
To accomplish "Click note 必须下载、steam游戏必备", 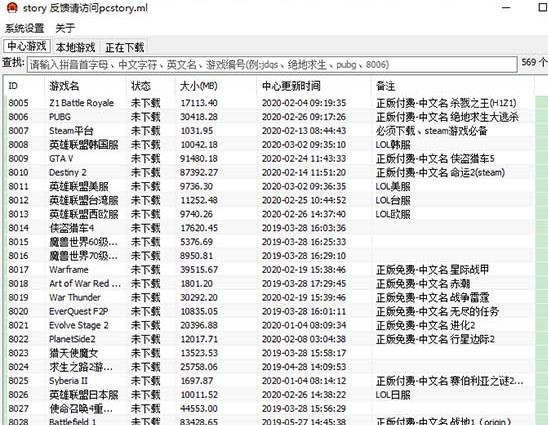I will (432, 131).
